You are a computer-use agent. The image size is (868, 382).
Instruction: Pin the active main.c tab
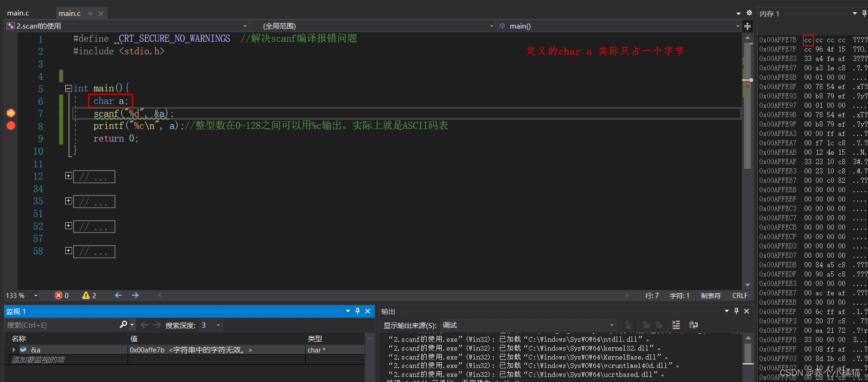pyautogui.click(x=90, y=14)
